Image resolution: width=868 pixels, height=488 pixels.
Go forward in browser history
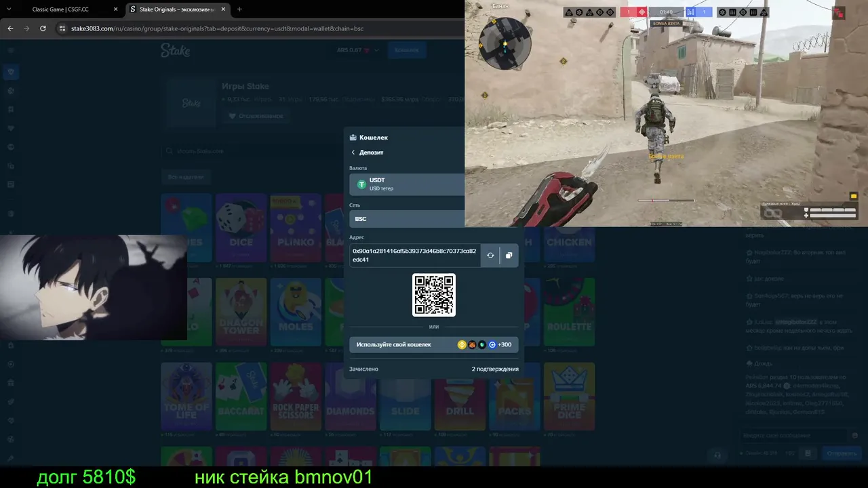26,28
